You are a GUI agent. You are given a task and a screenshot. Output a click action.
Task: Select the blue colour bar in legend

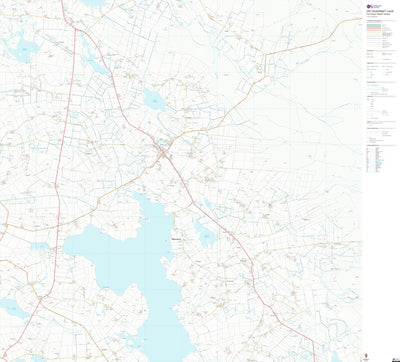point(374,24)
